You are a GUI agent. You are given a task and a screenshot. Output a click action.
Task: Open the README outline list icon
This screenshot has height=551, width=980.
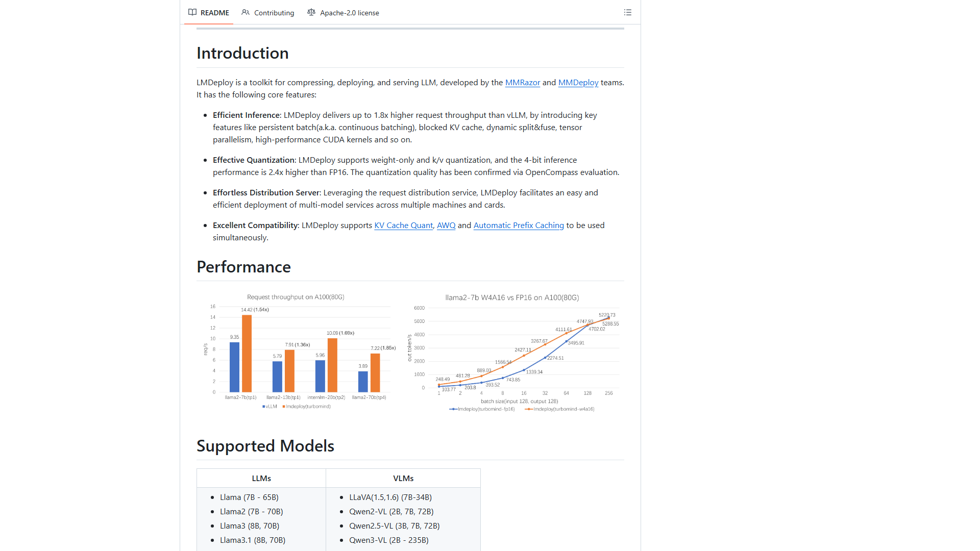coord(627,12)
